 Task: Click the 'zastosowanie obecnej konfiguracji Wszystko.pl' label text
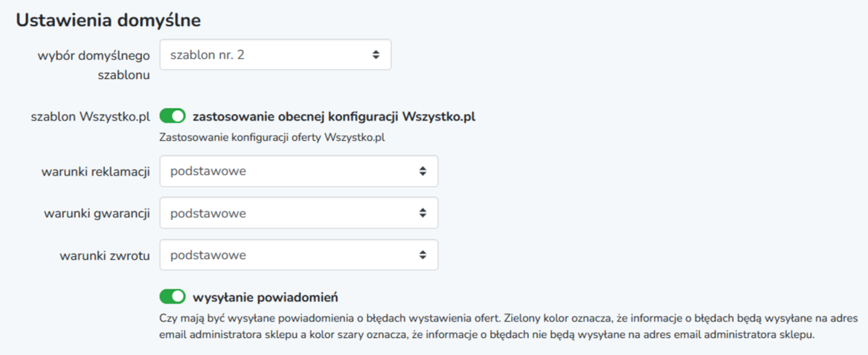point(334,117)
